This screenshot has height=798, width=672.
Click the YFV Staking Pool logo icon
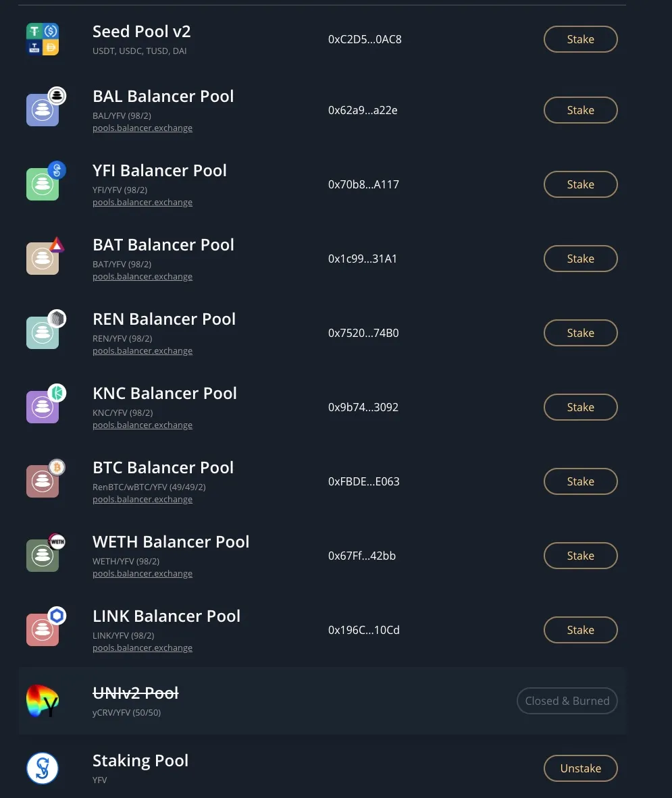pos(43,768)
